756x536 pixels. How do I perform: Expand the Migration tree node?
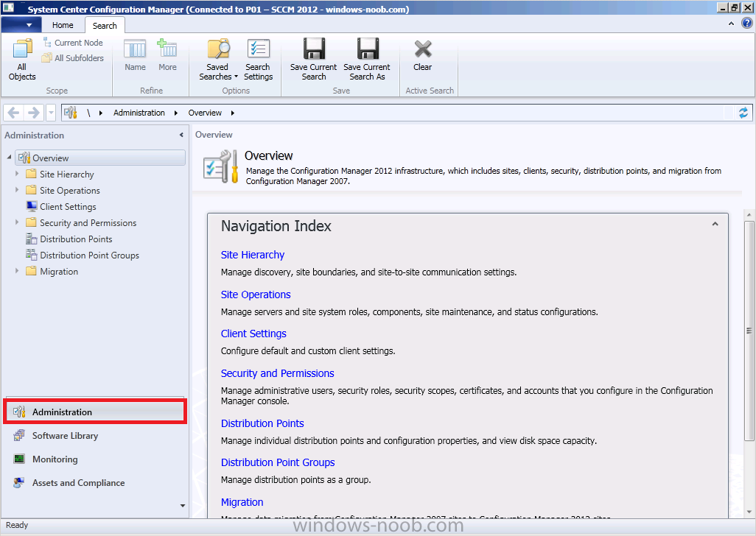point(17,271)
